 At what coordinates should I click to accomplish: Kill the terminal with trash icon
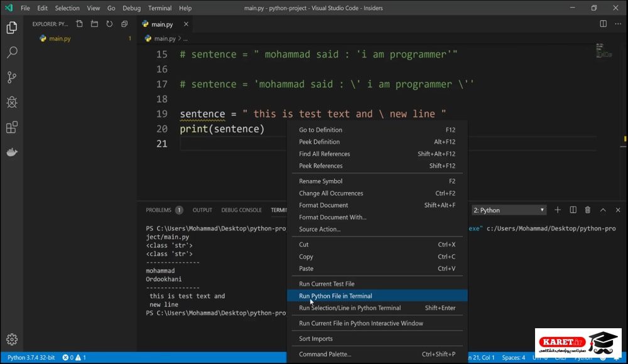[588, 210]
